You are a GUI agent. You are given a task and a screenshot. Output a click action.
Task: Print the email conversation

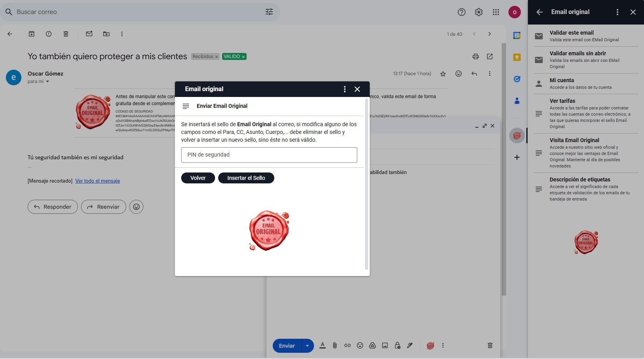pyautogui.click(x=476, y=56)
